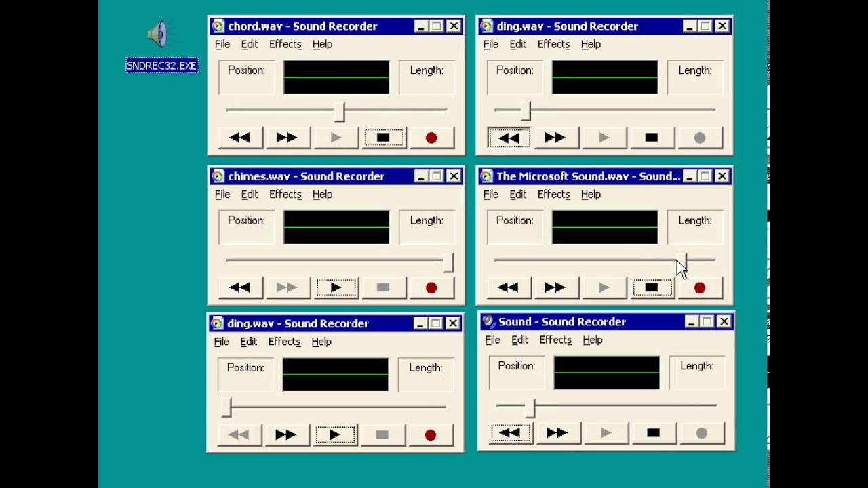Click the dimmed Play button in Microsoft Sound.wav window
Image resolution: width=868 pixels, height=488 pixels.
(x=605, y=287)
